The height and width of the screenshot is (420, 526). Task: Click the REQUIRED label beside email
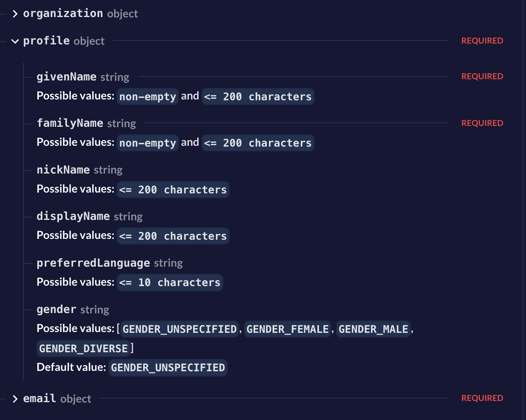(482, 398)
